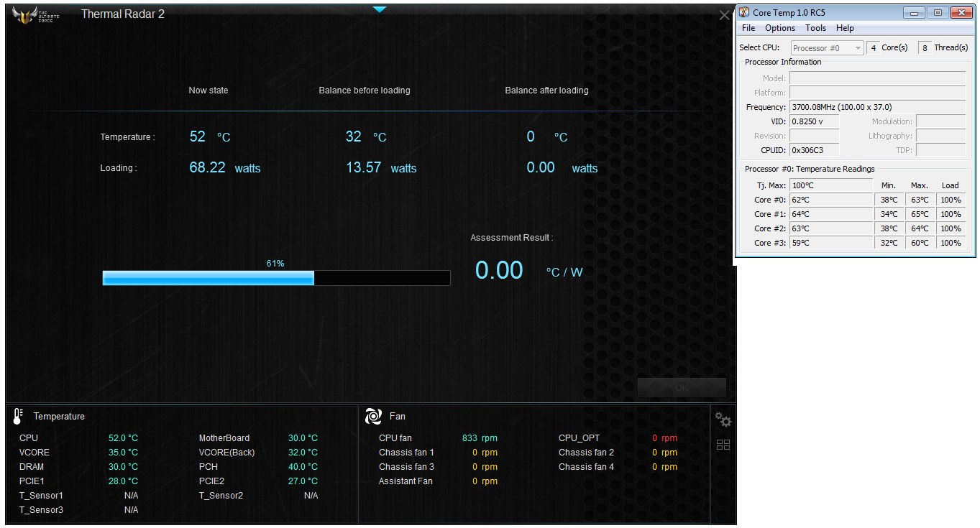Click the Balance after loading header
The image size is (980, 528).
click(x=546, y=91)
